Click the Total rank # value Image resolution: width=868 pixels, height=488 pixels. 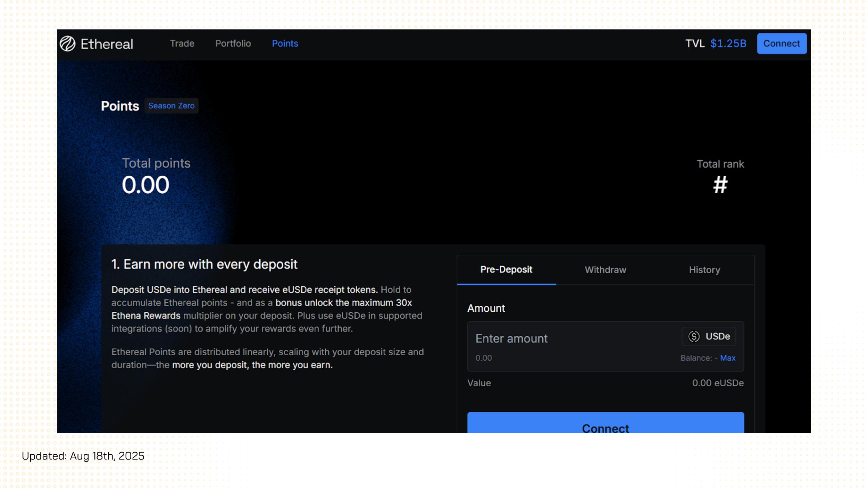pyautogui.click(x=720, y=185)
